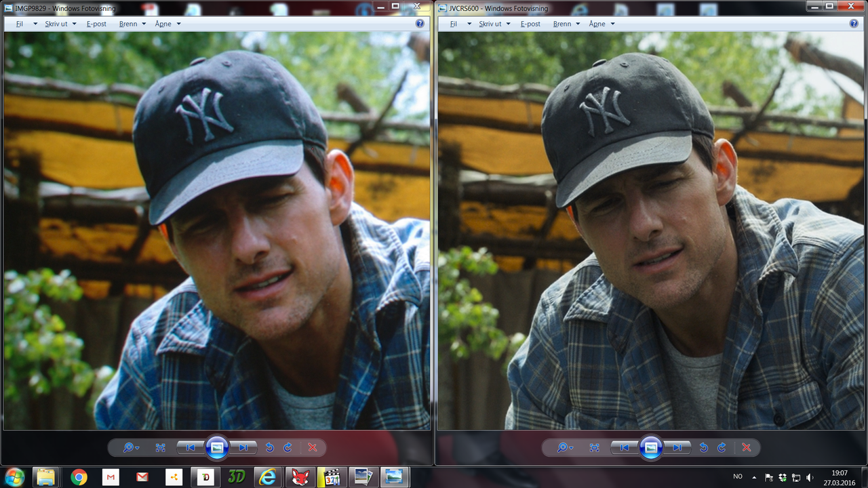Open network status tray icon
The height and width of the screenshot is (488, 868).
click(796, 477)
